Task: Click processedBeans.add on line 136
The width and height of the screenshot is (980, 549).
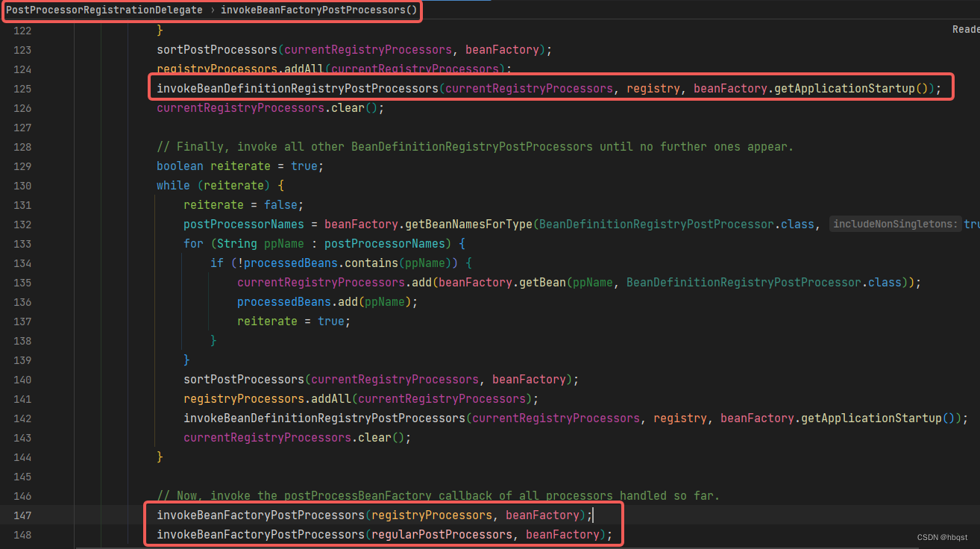Action: tap(298, 302)
